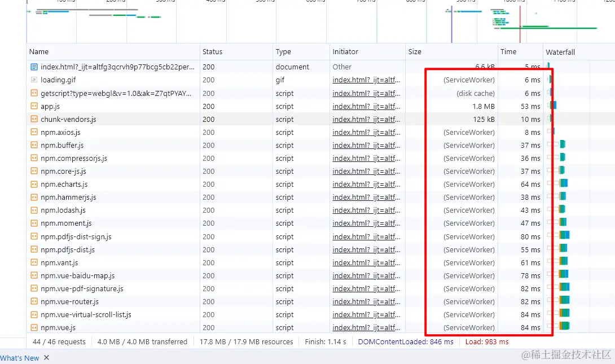This screenshot has width=615, height=364.
Task: Select the npm.buffer.js request
Action: tap(62, 145)
